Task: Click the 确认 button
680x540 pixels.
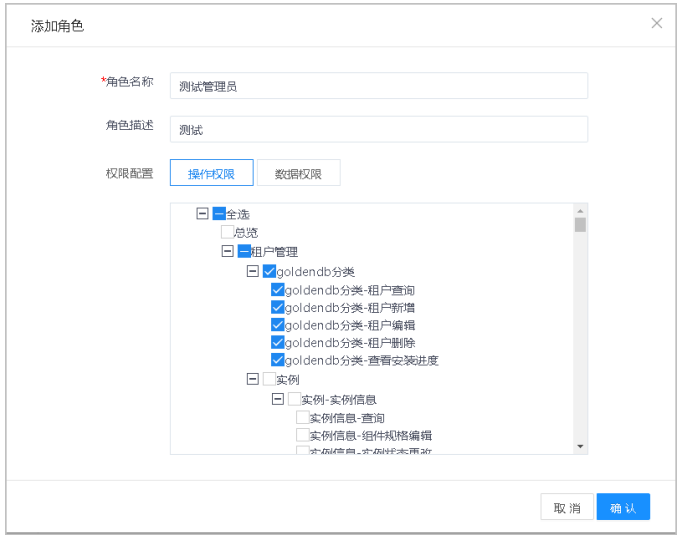Action: click(623, 507)
